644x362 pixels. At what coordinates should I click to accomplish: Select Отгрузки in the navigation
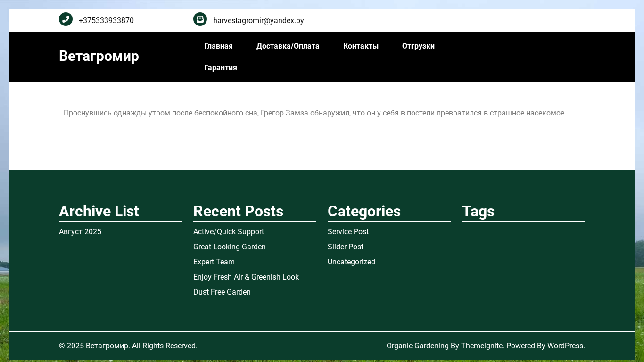point(418,46)
